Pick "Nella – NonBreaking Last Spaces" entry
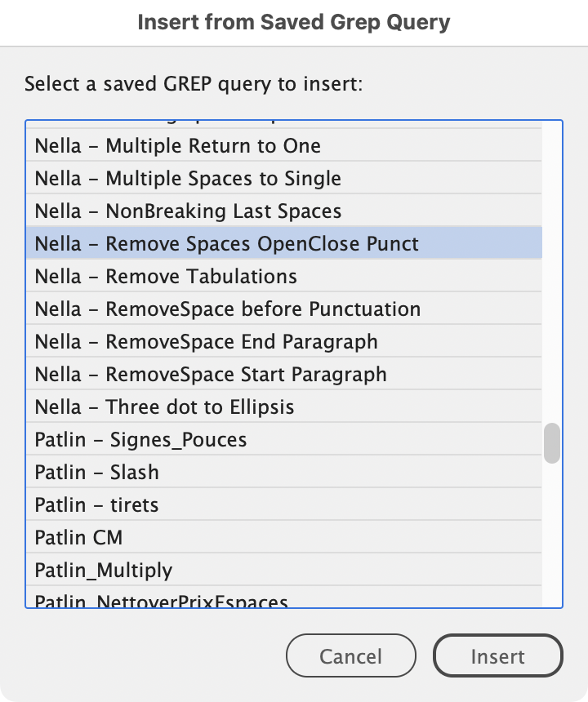This screenshot has width=588, height=702. (x=188, y=211)
